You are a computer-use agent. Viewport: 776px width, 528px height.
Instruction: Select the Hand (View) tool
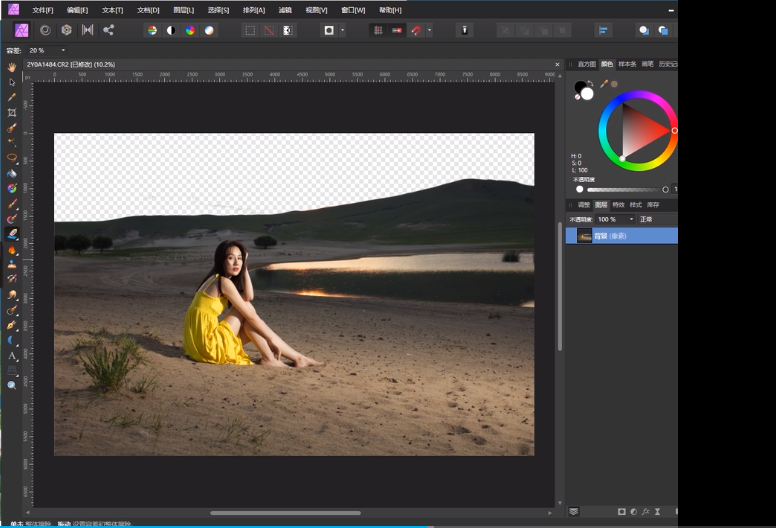pyautogui.click(x=12, y=67)
